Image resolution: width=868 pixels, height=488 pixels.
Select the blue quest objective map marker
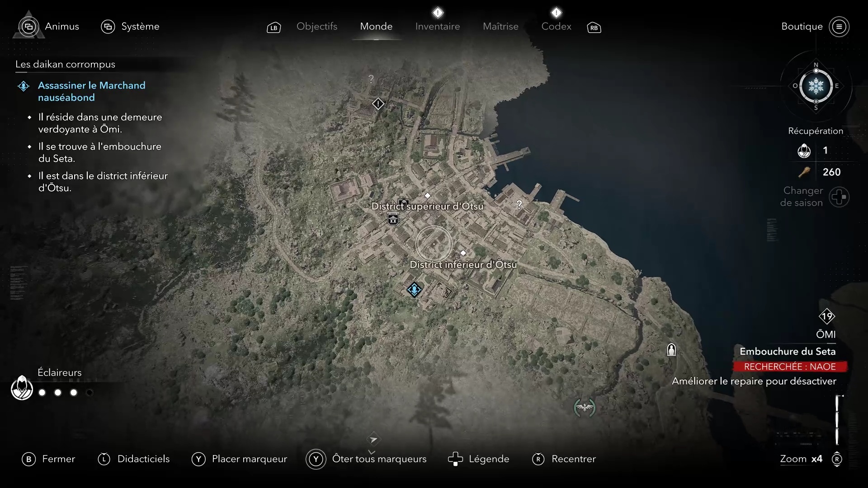[414, 289]
